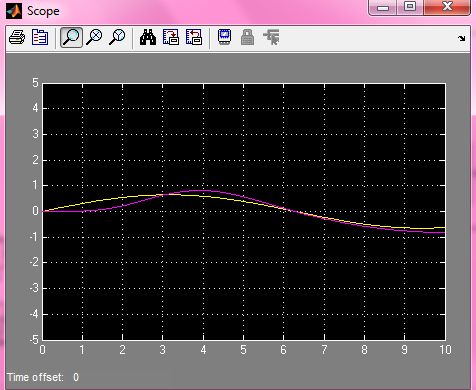Click the Print icon in the Scope toolbar
The image size is (476, 390).
pyautogui.click(x=17, y=37)
